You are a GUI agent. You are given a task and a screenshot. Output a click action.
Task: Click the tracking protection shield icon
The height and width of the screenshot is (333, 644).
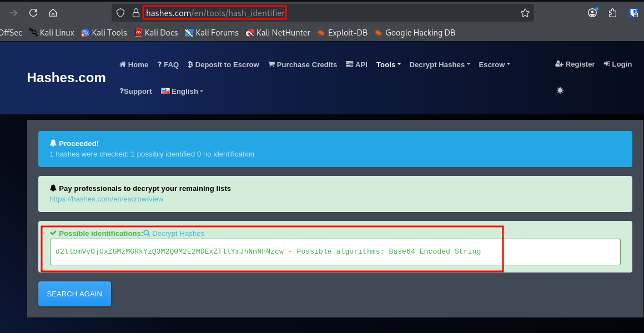coord(120,13)
